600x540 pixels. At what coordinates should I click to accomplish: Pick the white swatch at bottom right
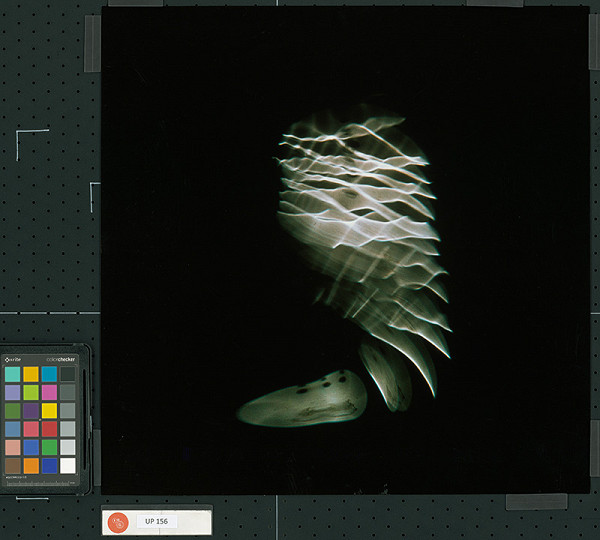click(67, 465)
